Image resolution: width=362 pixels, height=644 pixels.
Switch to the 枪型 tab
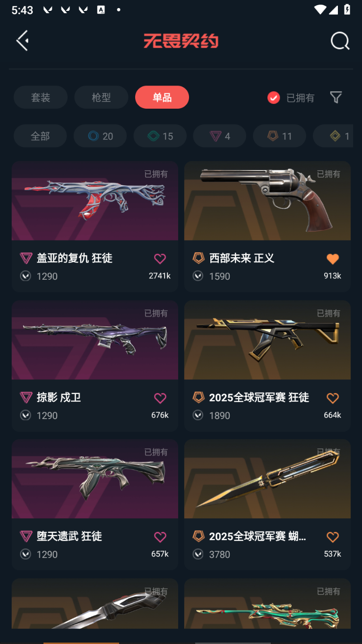tap(101, 97)
